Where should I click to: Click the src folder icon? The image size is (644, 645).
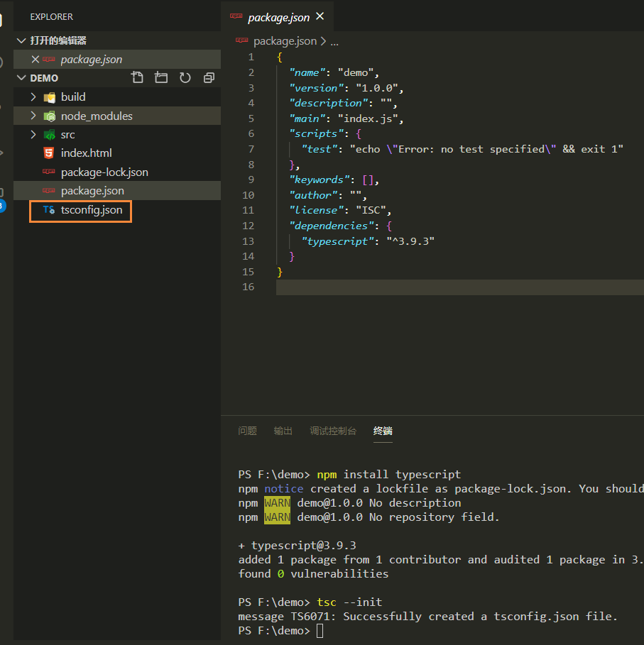pyautogui.click(x=50, y=135)
